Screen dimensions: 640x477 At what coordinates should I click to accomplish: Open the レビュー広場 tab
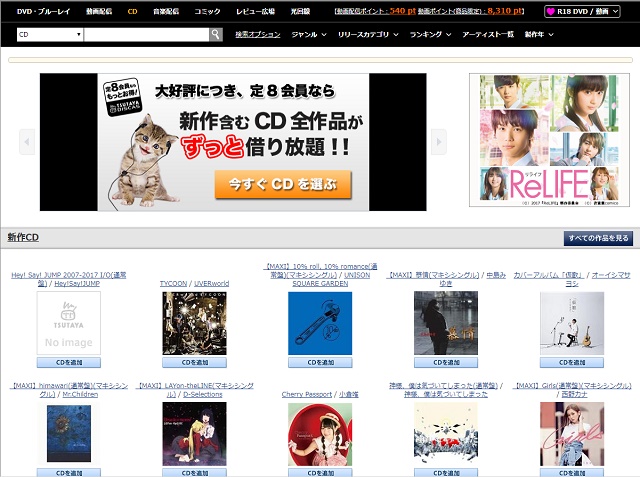point(256,11)
